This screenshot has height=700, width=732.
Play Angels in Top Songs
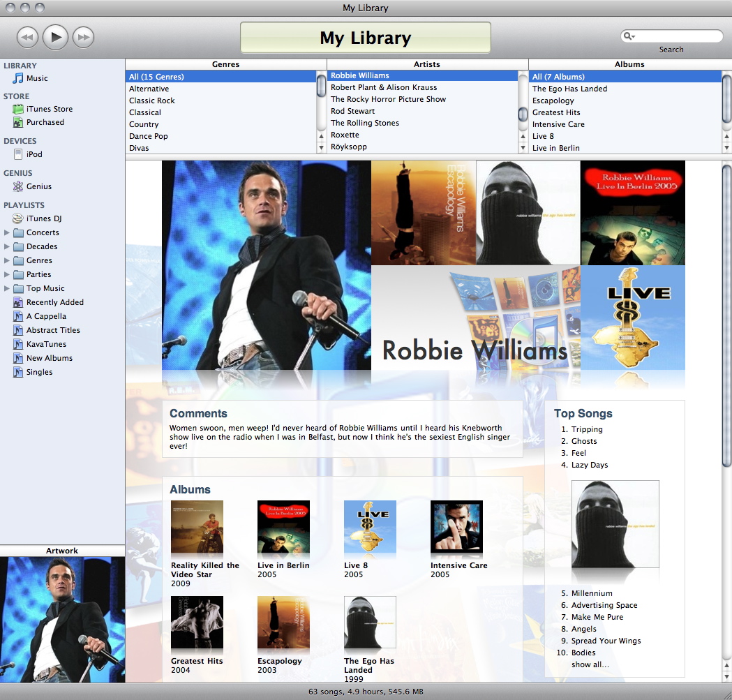(584, 629)
